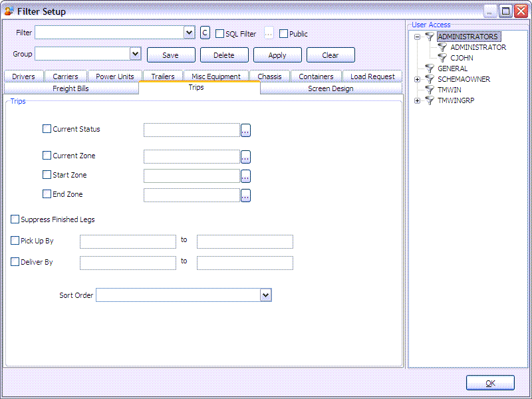Screen dimensions: 532x399
Task: Click the browse ellipsis next to Current Status
Action: (x=245, y=130)
